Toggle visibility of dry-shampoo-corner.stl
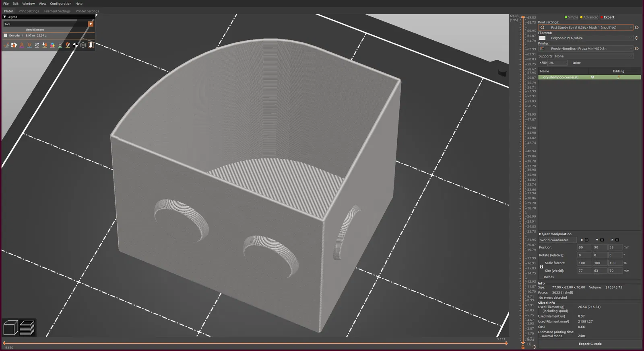Screen dimensions: 644x351 592,77
